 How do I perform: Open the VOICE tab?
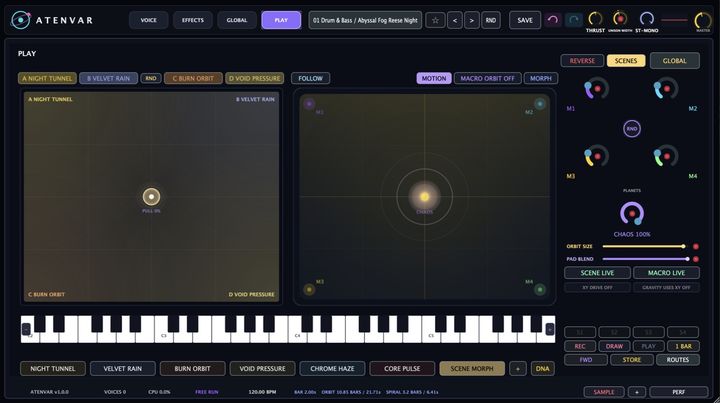pyautogui.click(x=148, y=20)
